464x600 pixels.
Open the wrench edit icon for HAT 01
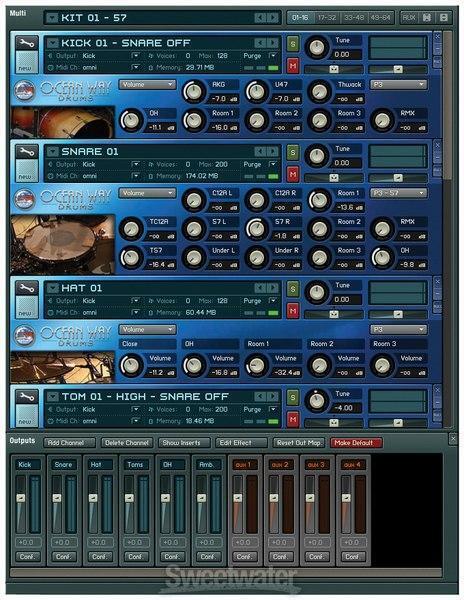(27, 288)
